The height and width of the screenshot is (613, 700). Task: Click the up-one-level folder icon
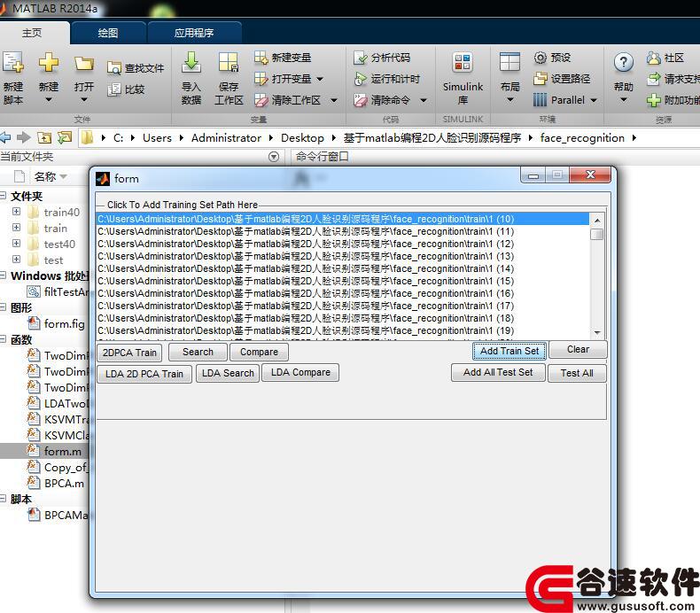coord(44,137)
